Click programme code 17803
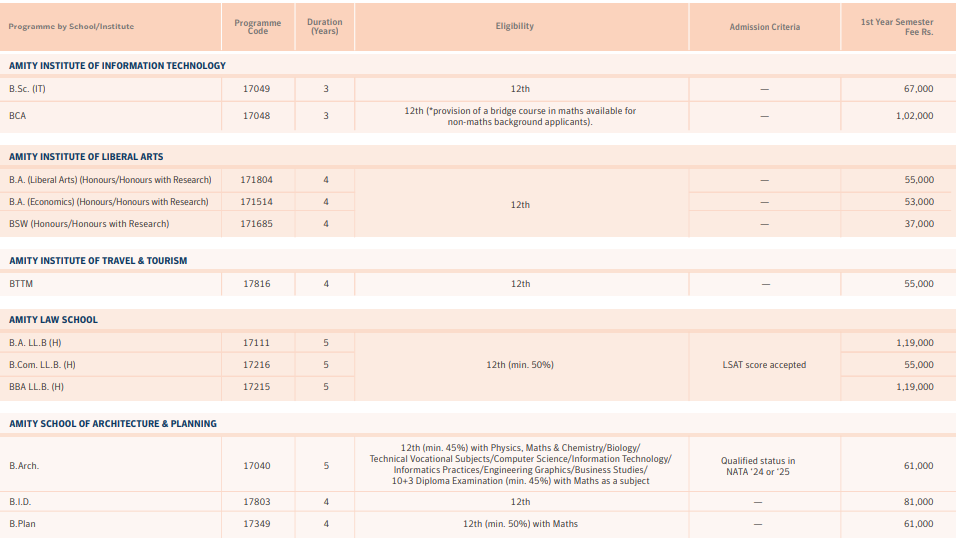This screenshot has width=956, height=538. pyautogui.click(x=257, y=502)
